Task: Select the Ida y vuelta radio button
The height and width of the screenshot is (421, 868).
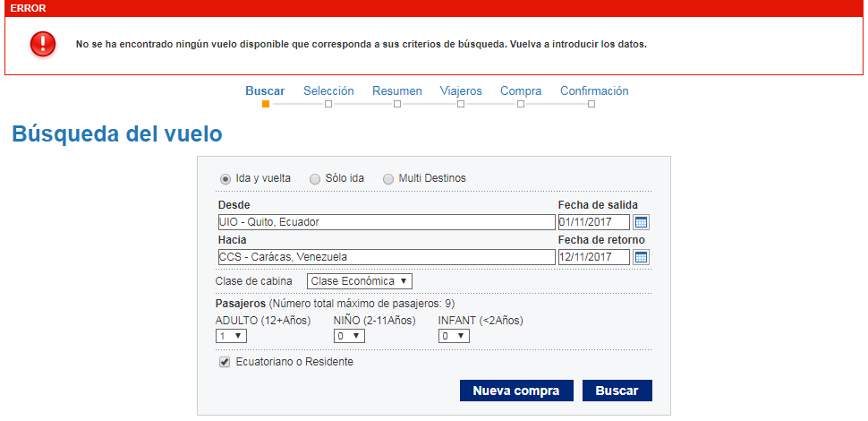Action: (x=226, y=179)
